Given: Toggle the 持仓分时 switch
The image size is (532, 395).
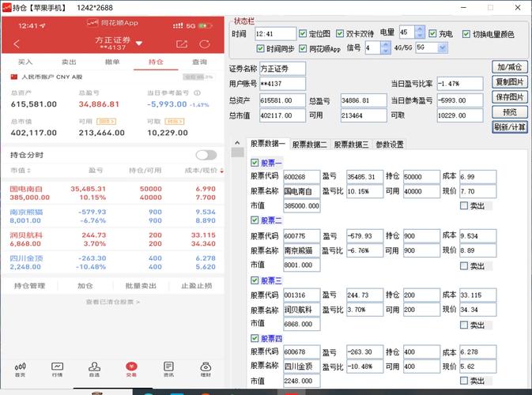Looking at the screenshot, I should pos(206,155).
